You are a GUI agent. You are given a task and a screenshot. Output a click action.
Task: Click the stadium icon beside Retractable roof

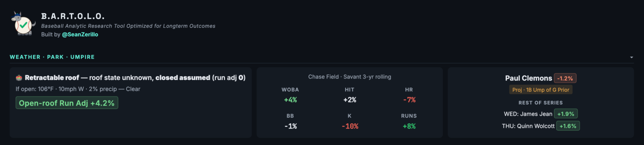pyautogui.click(x=19, y=78)
